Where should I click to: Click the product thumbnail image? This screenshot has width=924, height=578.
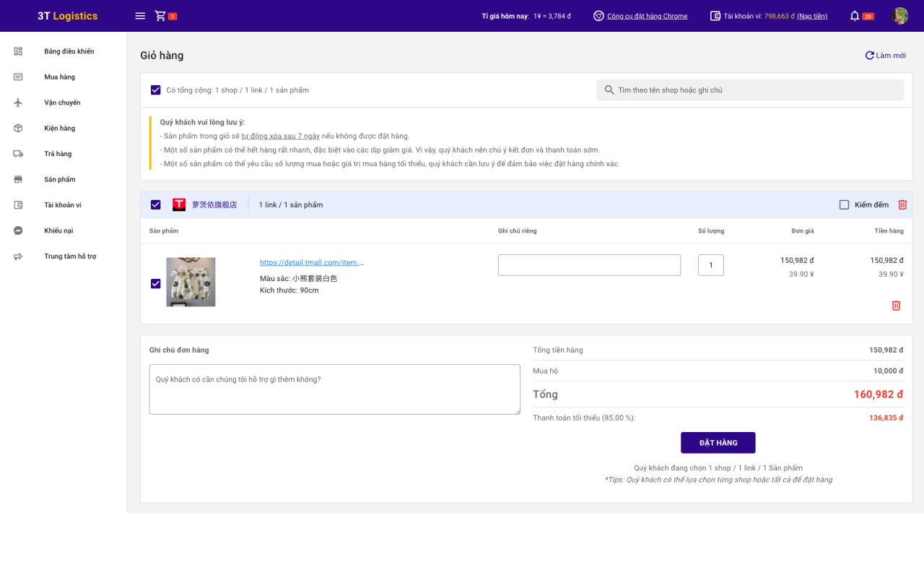[191, 282]
